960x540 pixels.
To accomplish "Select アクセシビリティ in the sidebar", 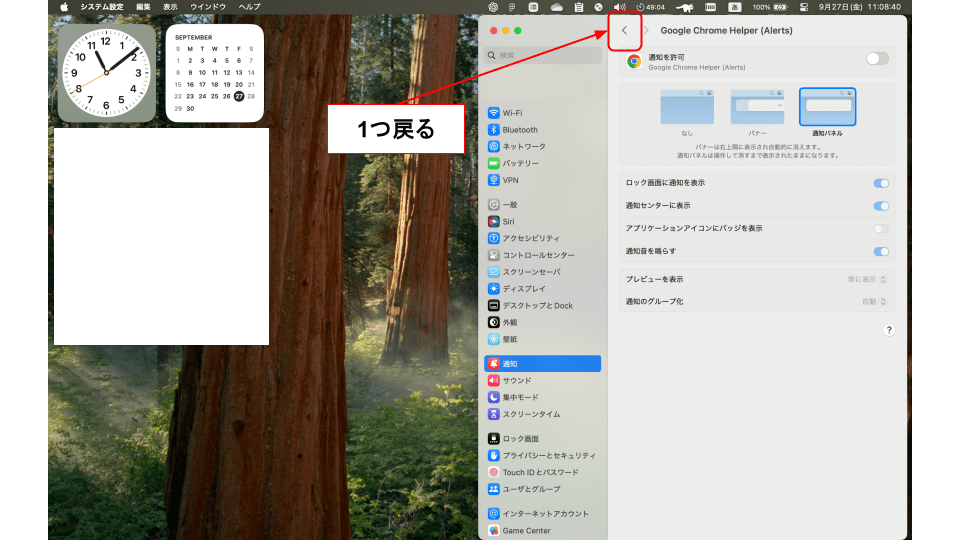I will point(530,238).
